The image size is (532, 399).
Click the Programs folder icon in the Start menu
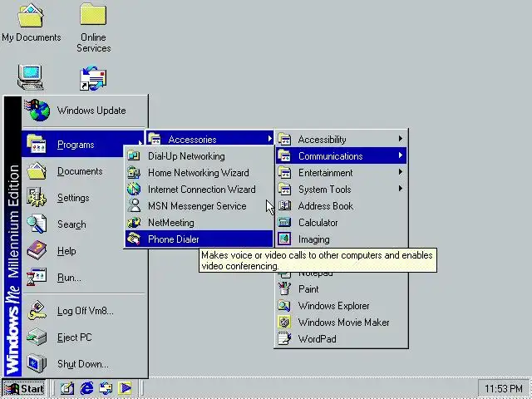[37, 144]
